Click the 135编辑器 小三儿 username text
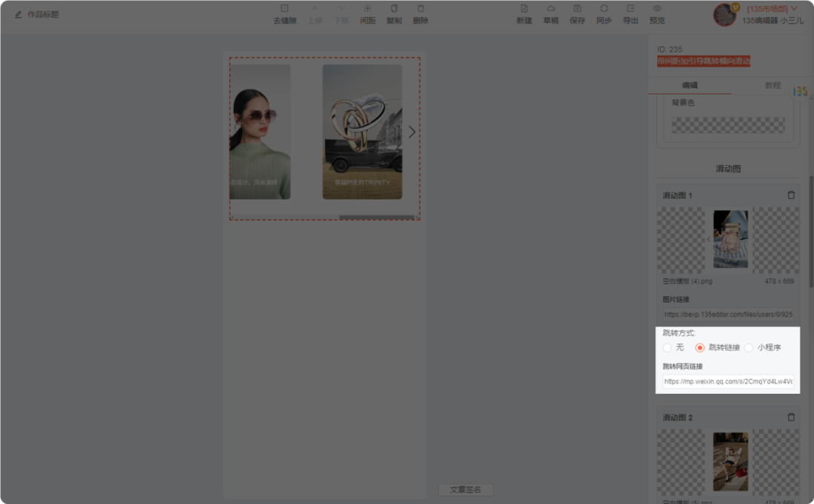The height and width of the screenshot is (504, 814). point(773,21)
